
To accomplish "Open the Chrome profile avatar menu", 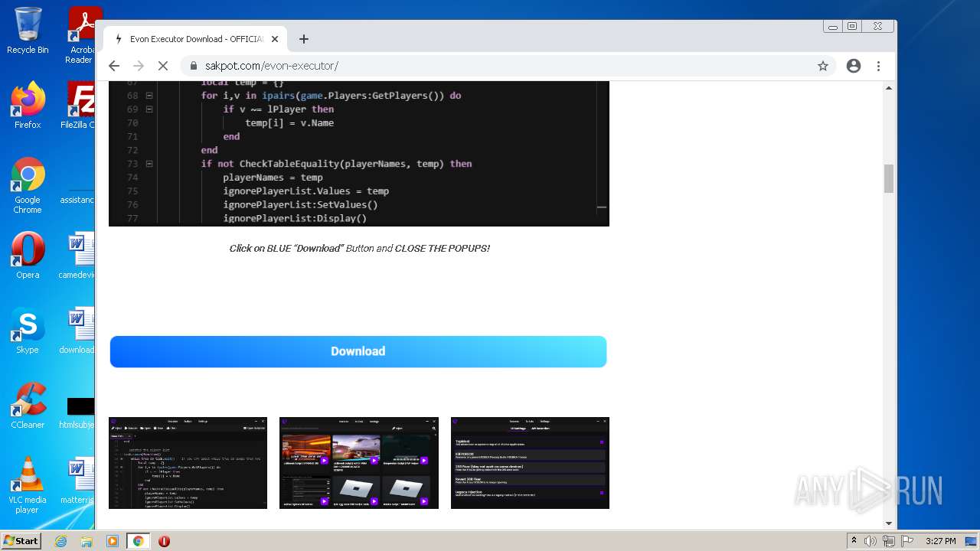I will pyautogui.click(x=854, y=66).
